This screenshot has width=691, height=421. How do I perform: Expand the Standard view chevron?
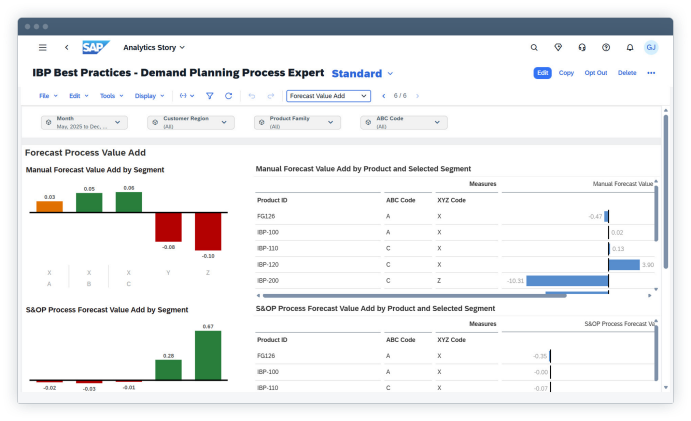pos(390,73)
